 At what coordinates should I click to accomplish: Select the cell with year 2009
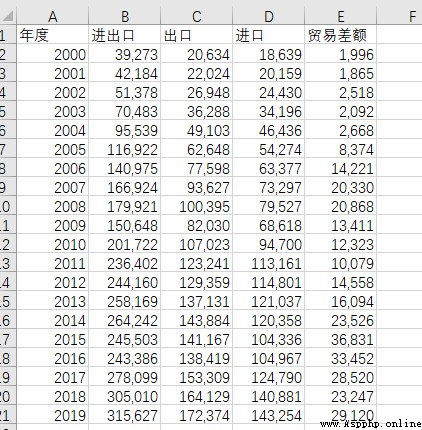click(53, 225)
